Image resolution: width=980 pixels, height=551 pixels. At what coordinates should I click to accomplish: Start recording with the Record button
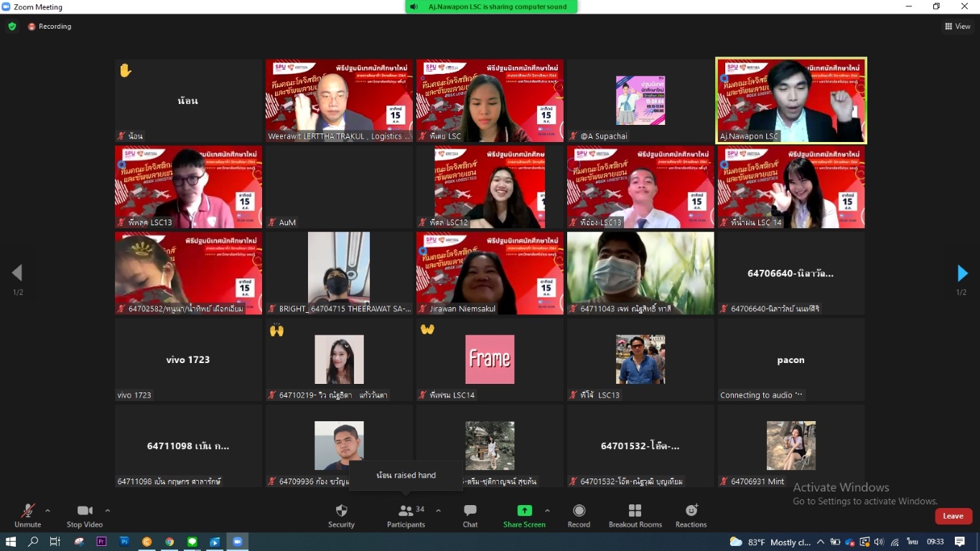(x=579, y=516)
